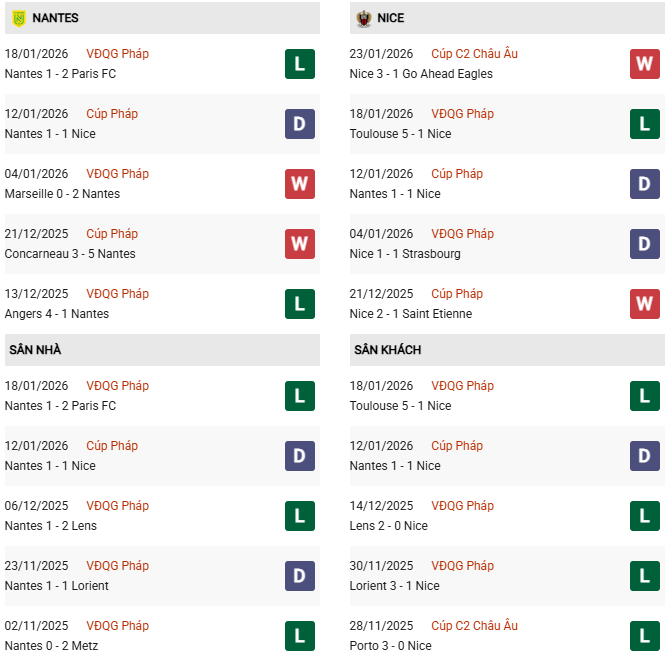Image resolution: width=666 pixels, height=661 pixels.
Task: Click the Marseille 0 - 2 Nantes match result
Action: (62, 194)
